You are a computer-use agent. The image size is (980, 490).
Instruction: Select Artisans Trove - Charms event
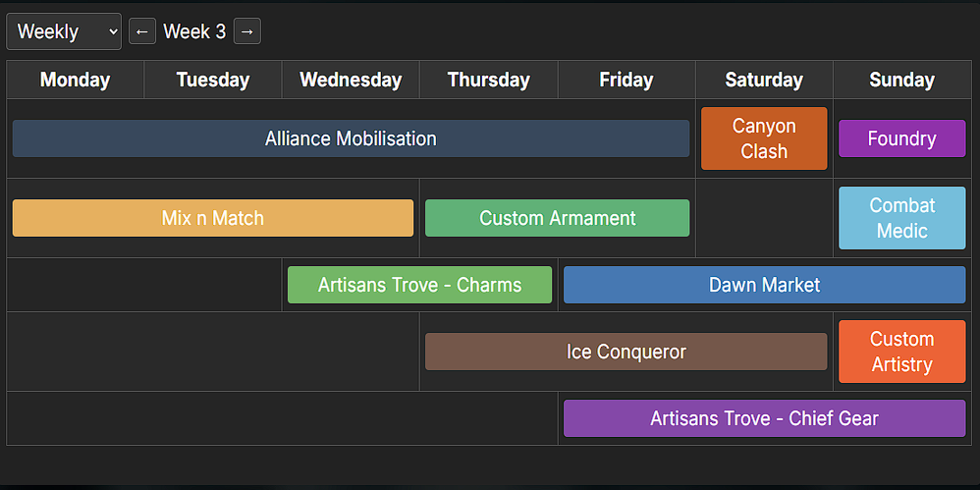pos(419,285)
